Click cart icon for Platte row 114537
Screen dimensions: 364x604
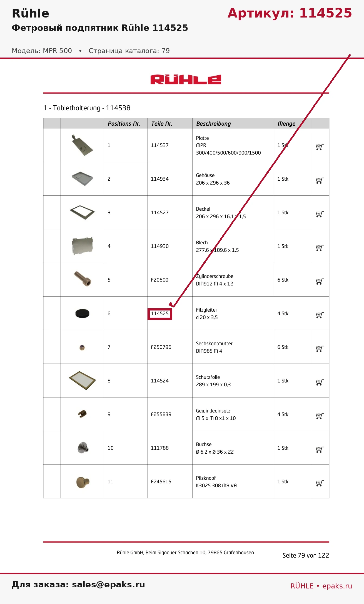[x=320, y=147]
